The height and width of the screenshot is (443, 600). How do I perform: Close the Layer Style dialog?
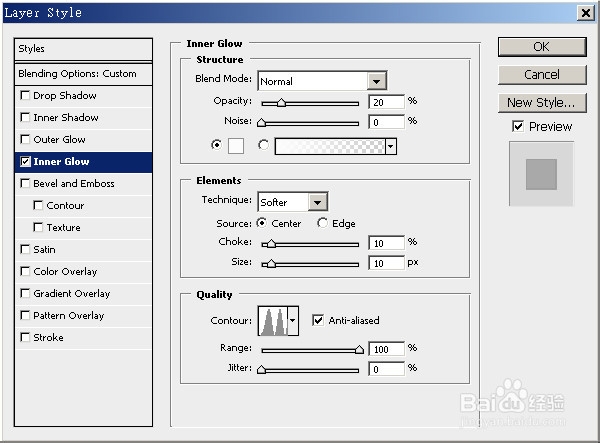tap(585, 13)
